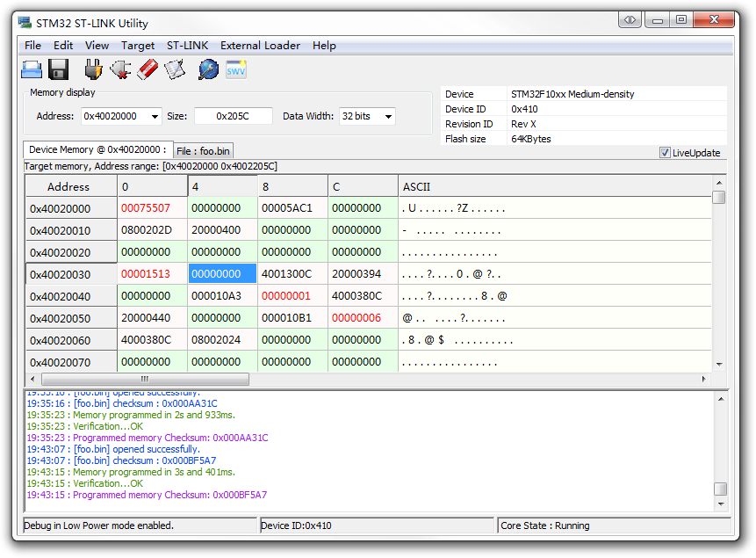This screenshot has height=558, width=756.
Task: Open the File menu
Action: point(32,46)
